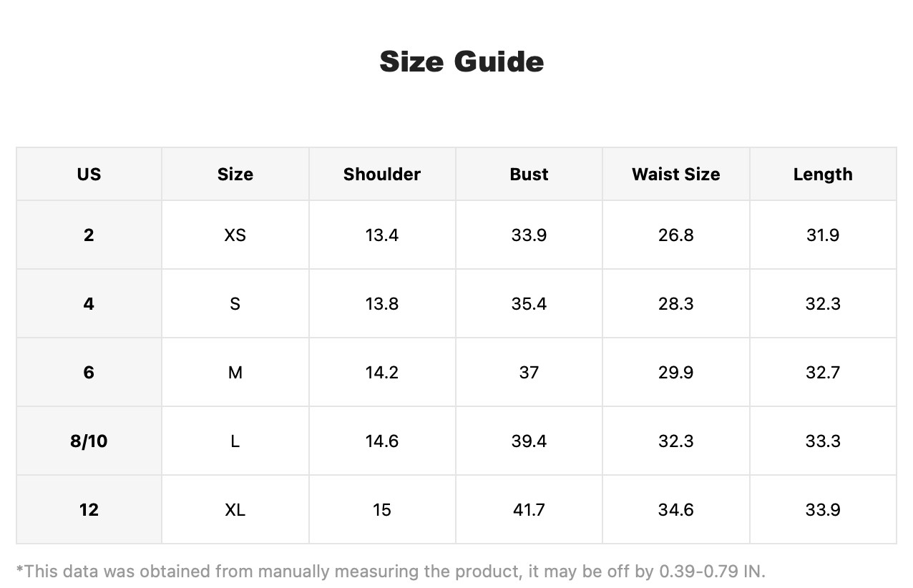Click the US size 12 cell
The width and height of the screenshot is (913, 588).
tap(89, 509)
